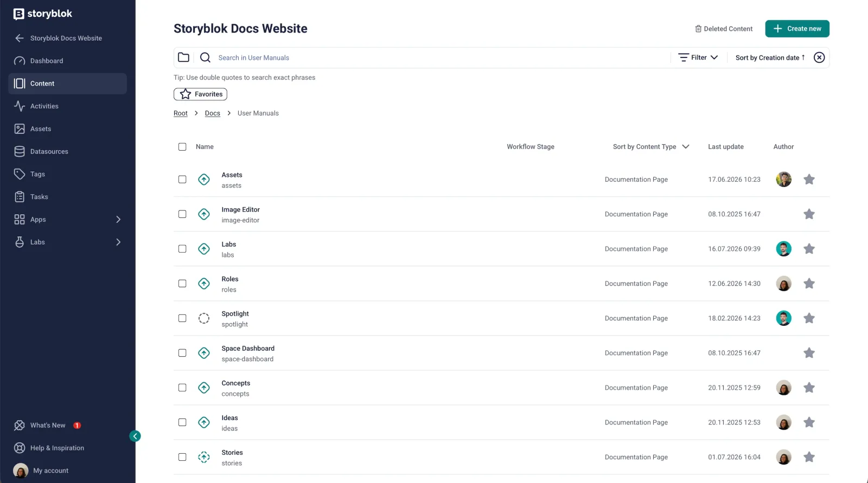The width and height of the screenshot is (868, 483).
Task: Click the Favorites filter button
Action: pos(200,94)
